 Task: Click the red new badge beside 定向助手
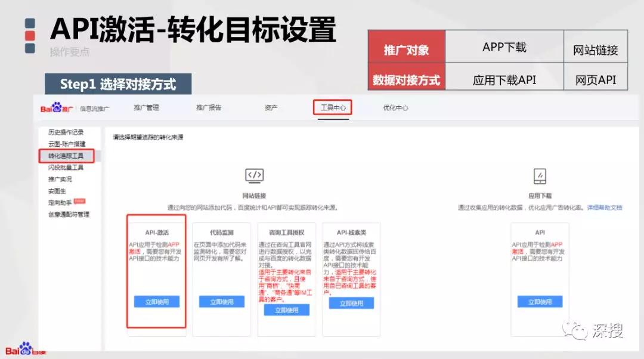pos(80,202)
